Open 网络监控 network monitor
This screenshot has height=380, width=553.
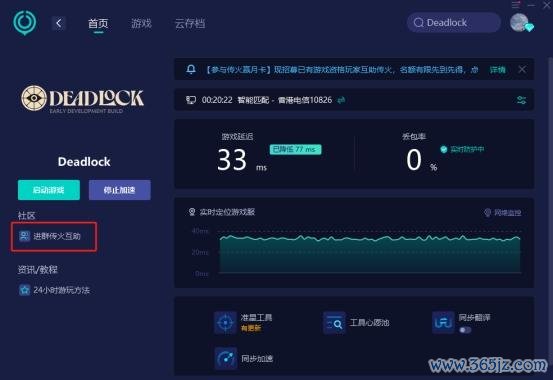502,212
